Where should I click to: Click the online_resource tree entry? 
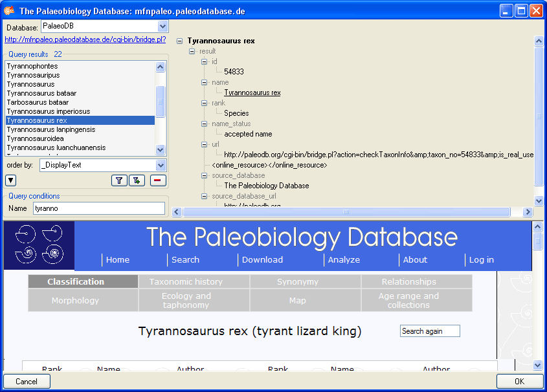(269, 165)
